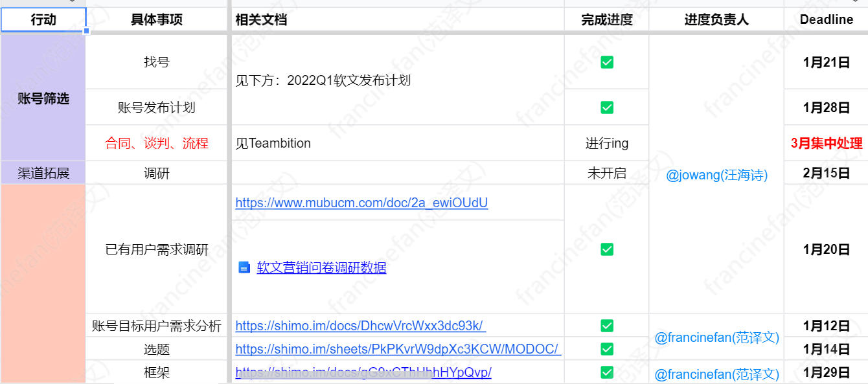The image size is (868, 384).
Task: Select the red 合同、谈判、流程 cell
Action: (x=157, y=143)
